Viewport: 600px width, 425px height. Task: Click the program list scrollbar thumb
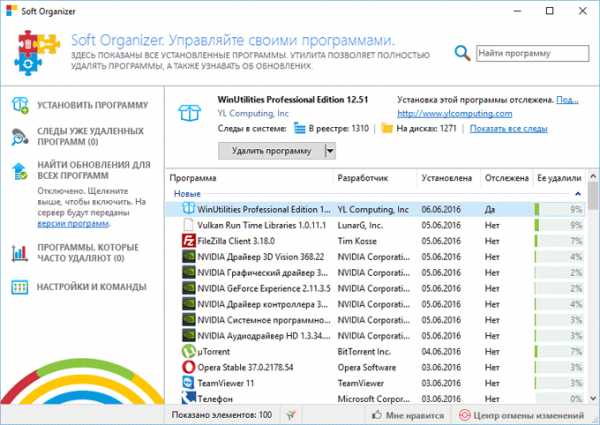[x=593, y=195]
